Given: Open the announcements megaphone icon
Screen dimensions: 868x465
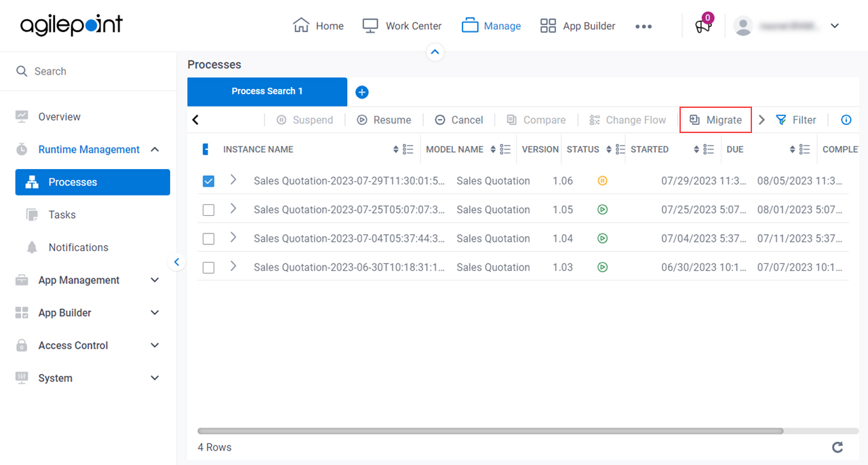Looking at the screenshot, I should pyautogui.click(x=703, y=26).
